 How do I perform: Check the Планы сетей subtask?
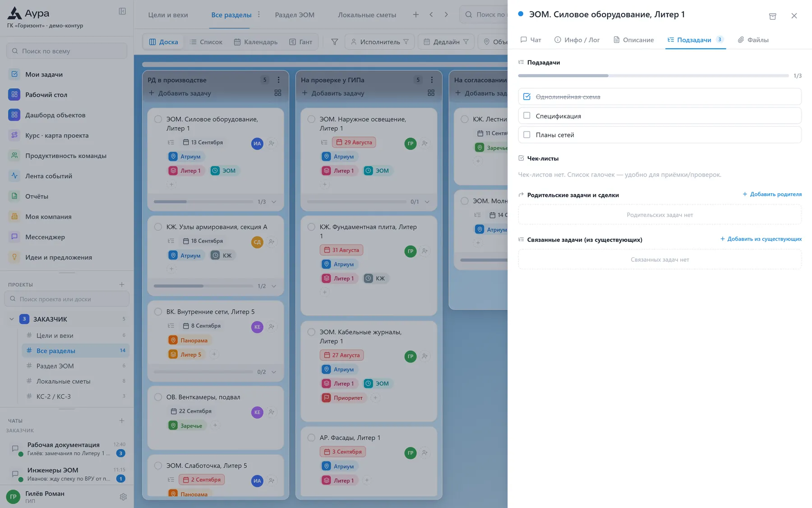click(527, 135)
